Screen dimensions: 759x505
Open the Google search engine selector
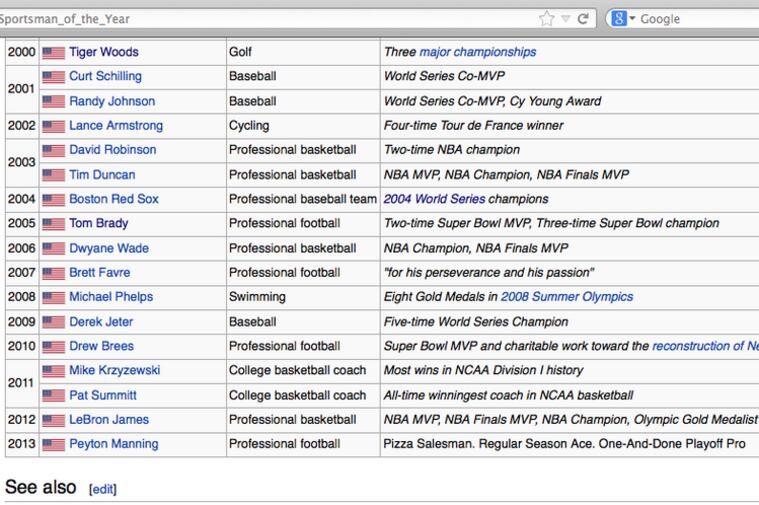coord(623,19)
